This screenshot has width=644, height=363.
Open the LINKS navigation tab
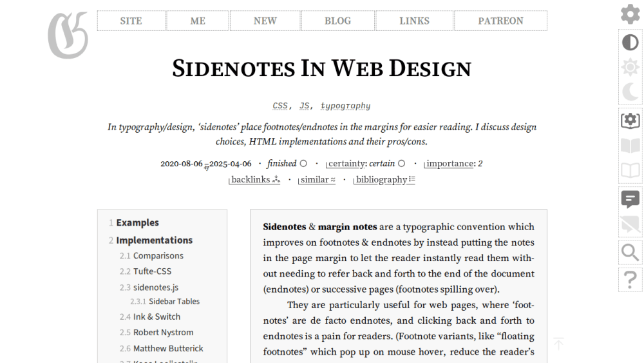point(414,21)
